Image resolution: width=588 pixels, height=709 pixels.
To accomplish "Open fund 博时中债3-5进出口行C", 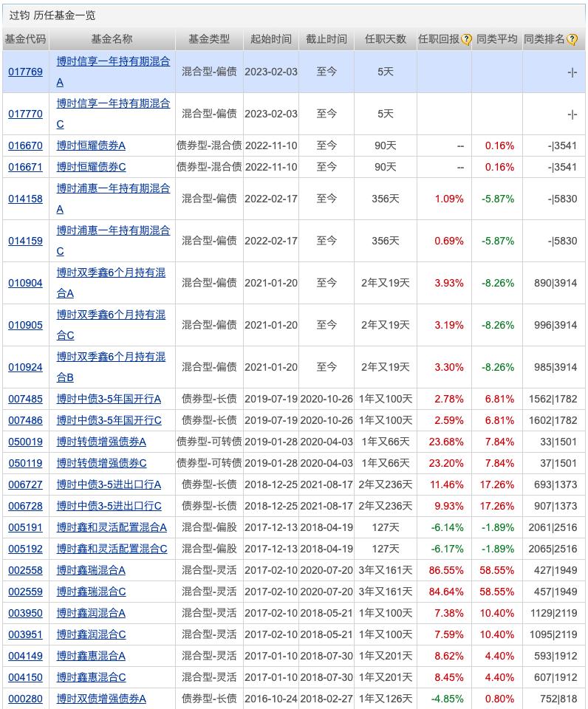I will [109, 506].
